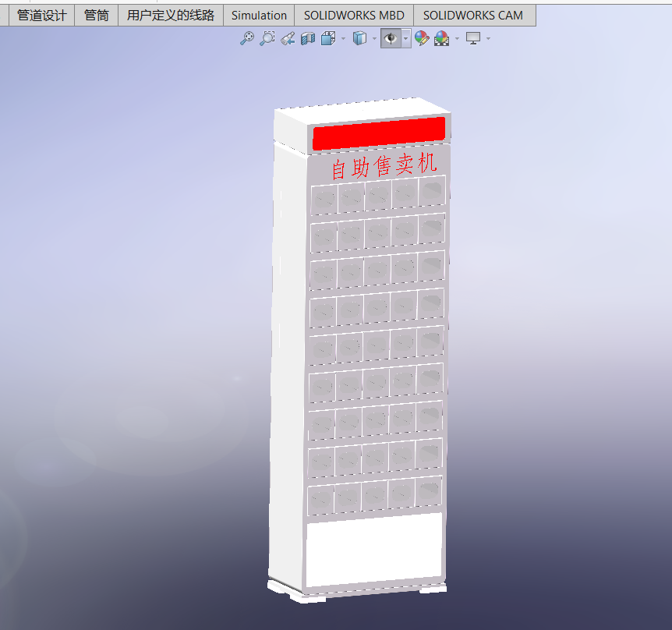This screenshot has width=672, height=630.
Task: Open the SOLIDWORKS CAM tab
Action: pyautogui.click(x=473, y=16)
